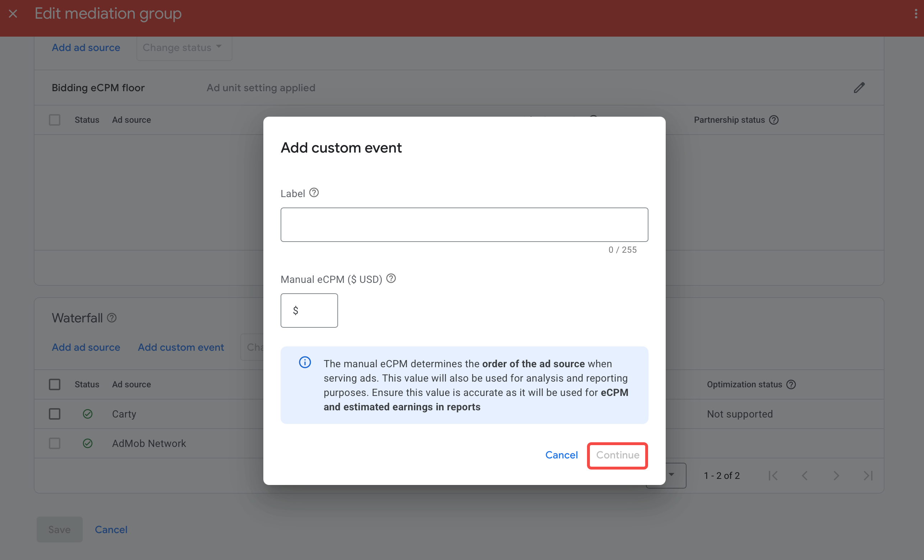Go to the last page of results
This screenshot has width=924, height=560.
pos(868,475)
